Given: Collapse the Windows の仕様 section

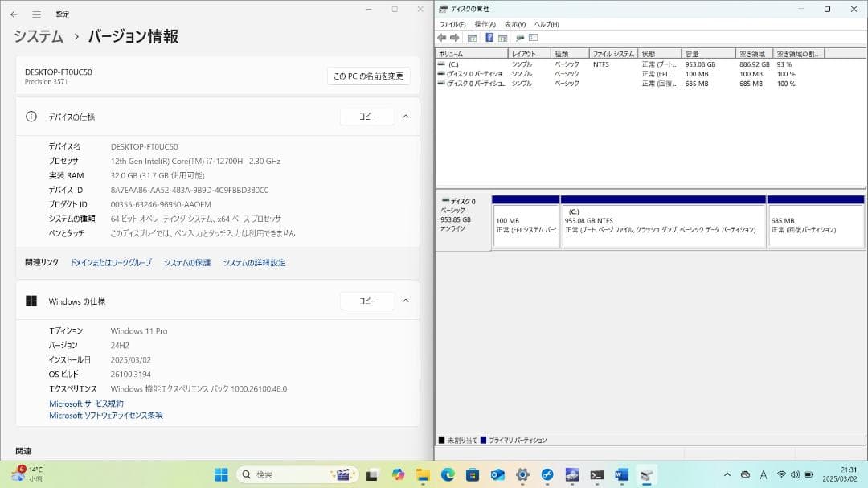Looking at the screenshot, I should [x=406, y=301].
